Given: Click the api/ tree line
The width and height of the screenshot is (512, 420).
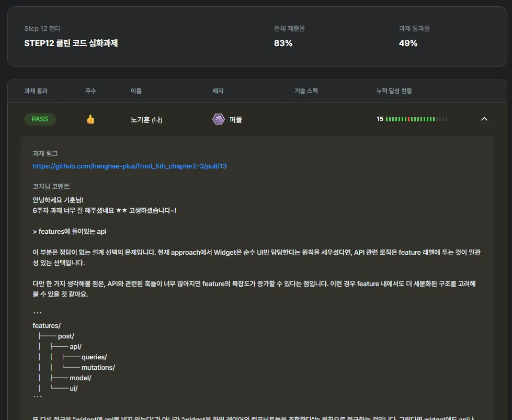Looking at the screenshot, I should pos(75,347).
